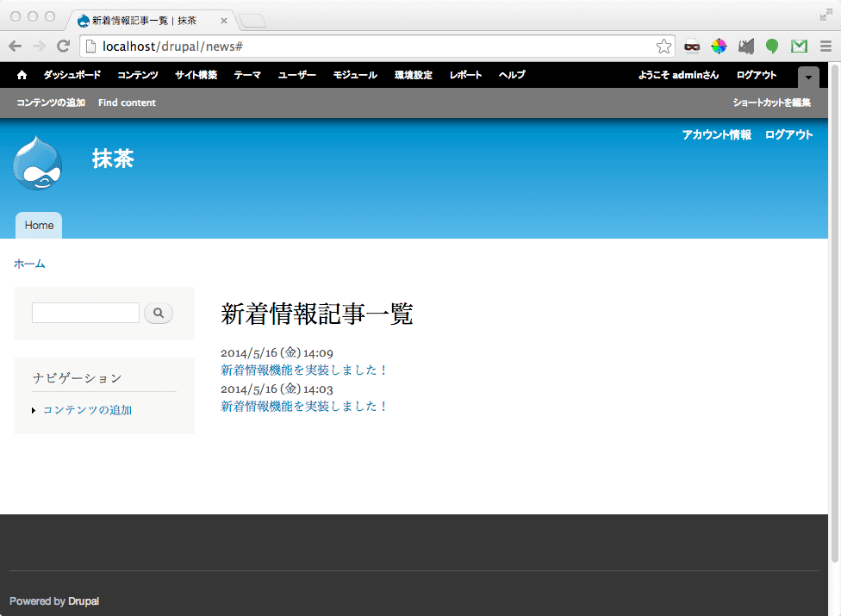This screenshot has height=616, width=841.
Task: Bookmark page with the star icon
Action: tap(663, 47)
